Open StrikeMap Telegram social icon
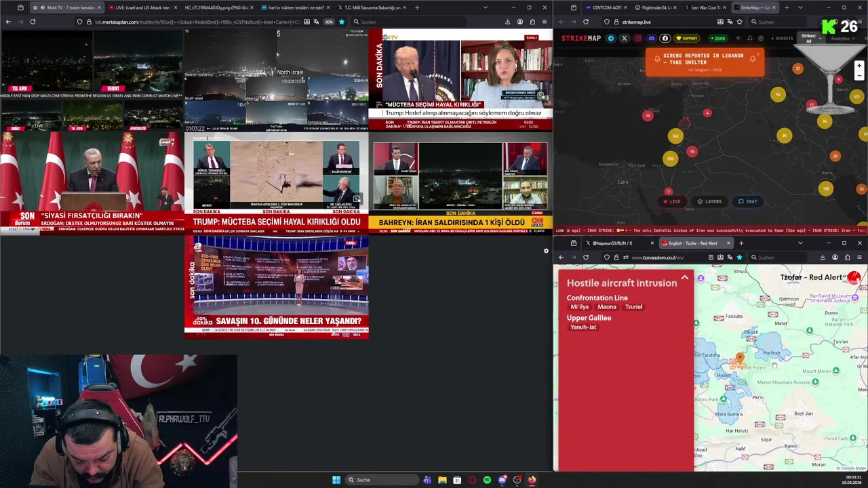 (x=611, y=38)
